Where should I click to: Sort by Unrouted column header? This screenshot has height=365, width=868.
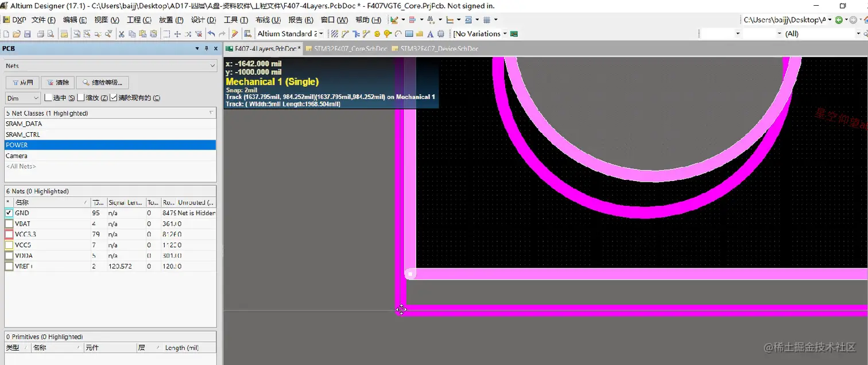[x=195, y=202]
